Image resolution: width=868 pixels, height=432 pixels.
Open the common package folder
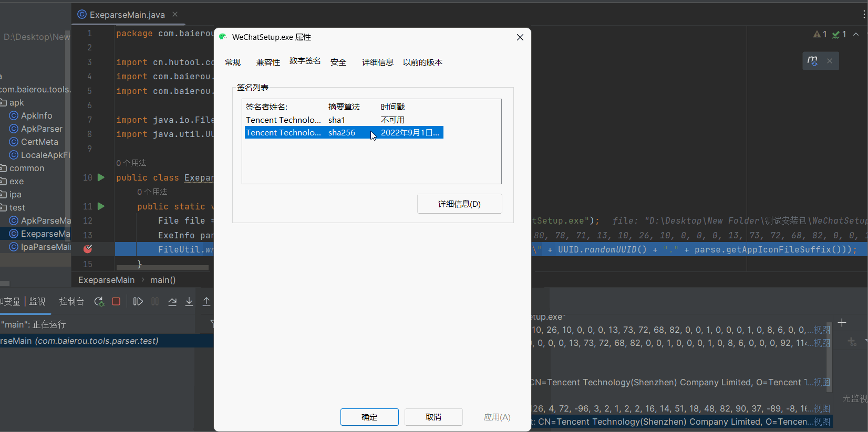[26, 168]
